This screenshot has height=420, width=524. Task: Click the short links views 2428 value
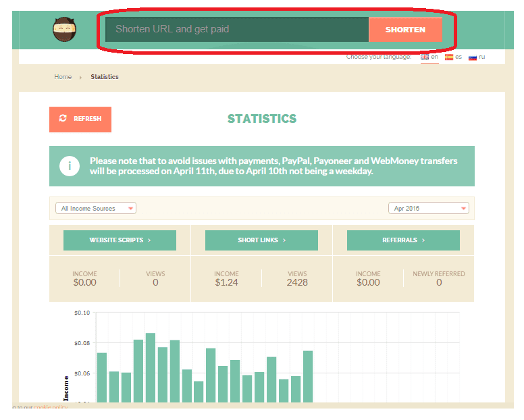point(297,283)
